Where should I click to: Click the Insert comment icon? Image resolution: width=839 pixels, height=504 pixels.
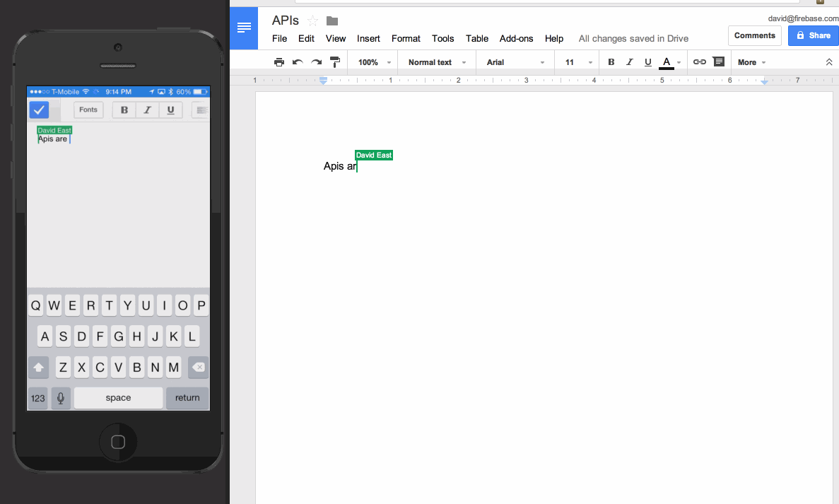coord(719,61)
